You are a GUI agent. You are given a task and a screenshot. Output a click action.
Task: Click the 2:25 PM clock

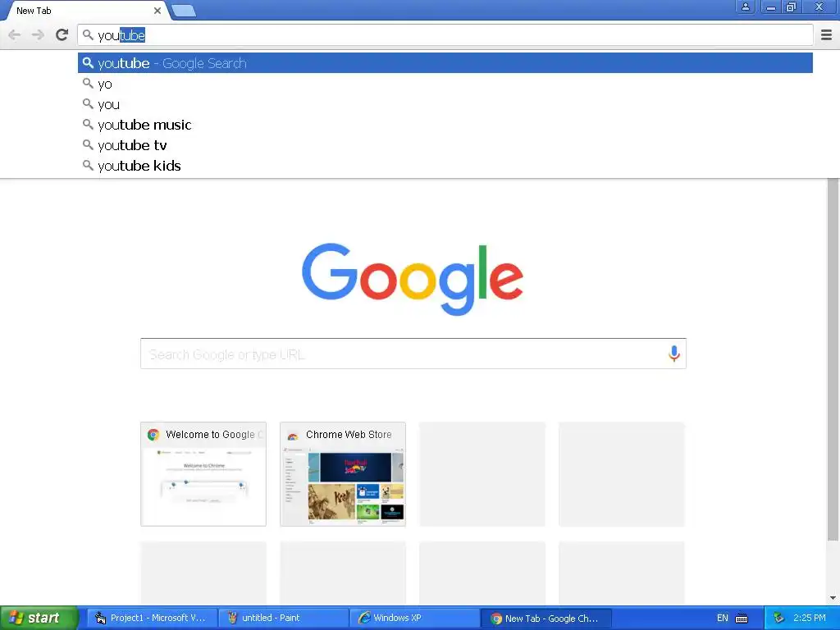click(x=810, y=619)
